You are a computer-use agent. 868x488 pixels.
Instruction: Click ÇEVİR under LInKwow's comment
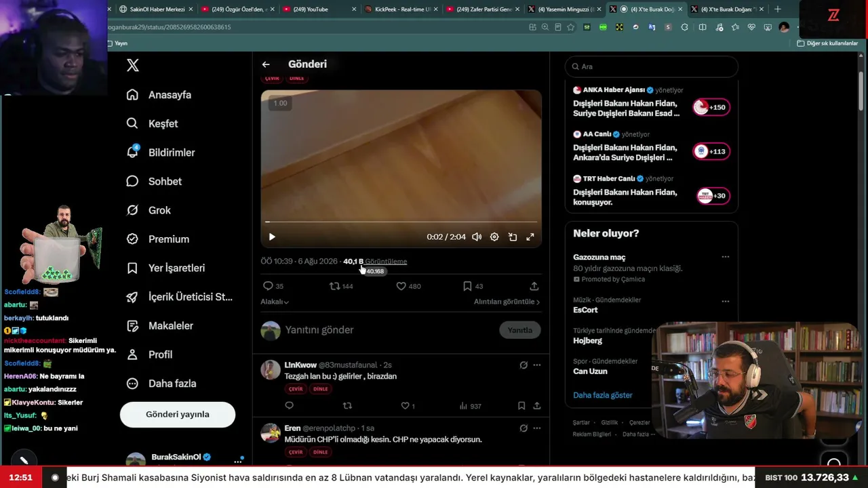(296, 389)
